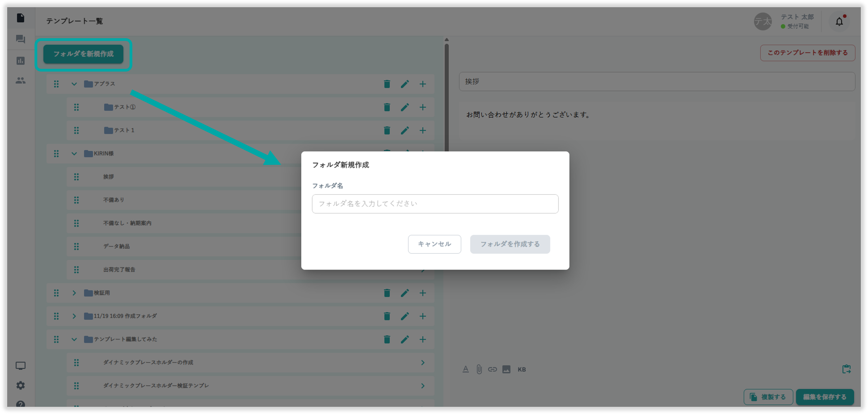Open the analytics chart sidebar icon
Image resolution: width=868 pixels, height=414 pixels.
[x=21, y=61]
